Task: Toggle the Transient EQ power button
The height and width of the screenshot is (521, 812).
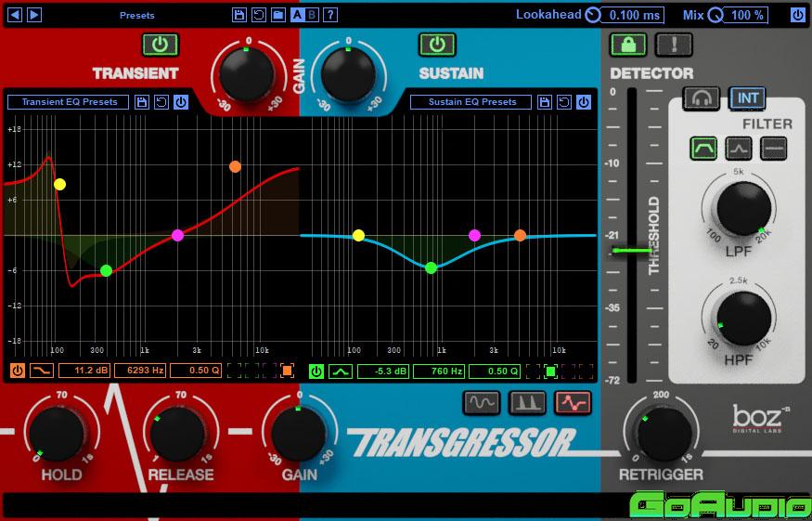Action: [181, 102]
